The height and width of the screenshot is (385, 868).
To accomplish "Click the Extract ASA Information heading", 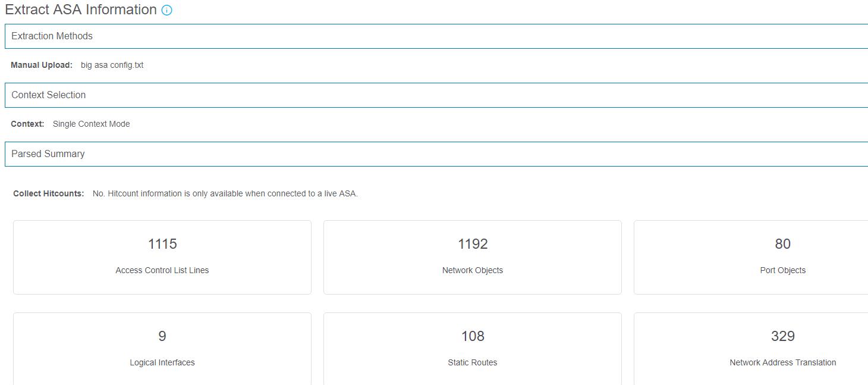I will coord(81,10).
